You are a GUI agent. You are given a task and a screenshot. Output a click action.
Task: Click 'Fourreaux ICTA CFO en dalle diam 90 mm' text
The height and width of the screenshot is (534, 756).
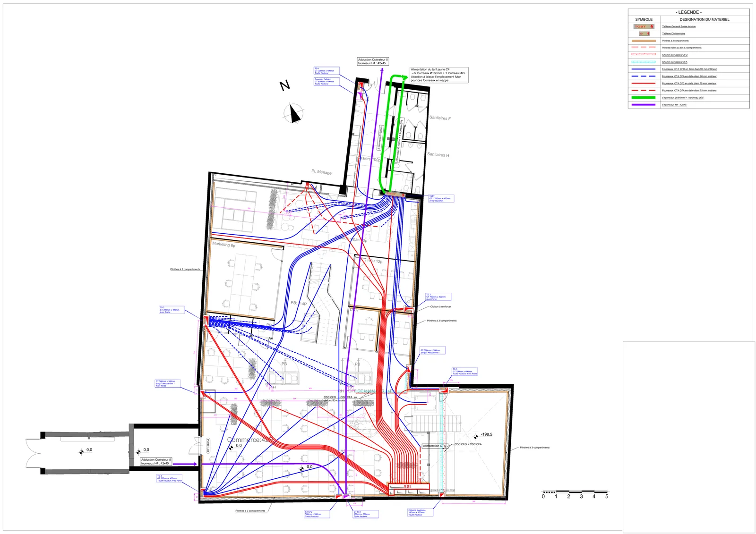[689, 69]
